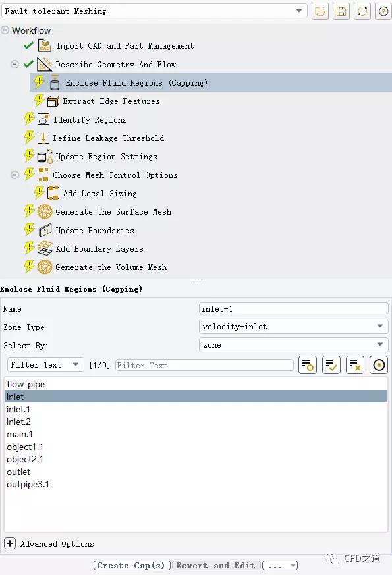Select object2.1 in the zone list
This screenshot has width=392, height=575.
tap(196, 459)
